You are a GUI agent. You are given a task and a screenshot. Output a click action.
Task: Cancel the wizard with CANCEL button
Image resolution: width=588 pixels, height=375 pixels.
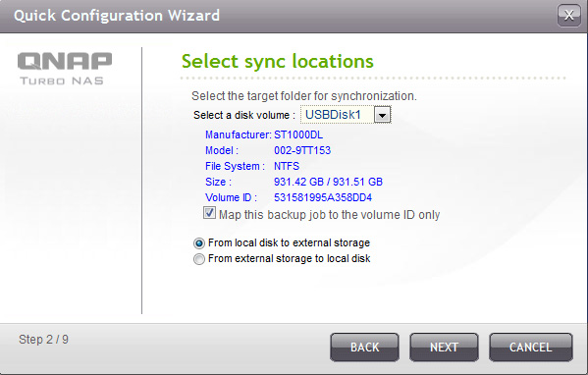pos(531,348)
